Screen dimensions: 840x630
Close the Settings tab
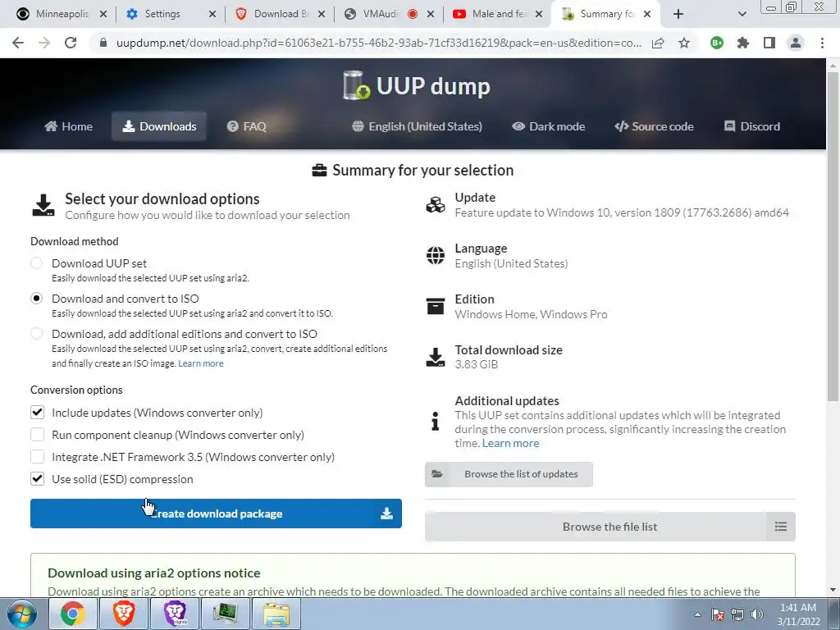[x=212, y=14]
